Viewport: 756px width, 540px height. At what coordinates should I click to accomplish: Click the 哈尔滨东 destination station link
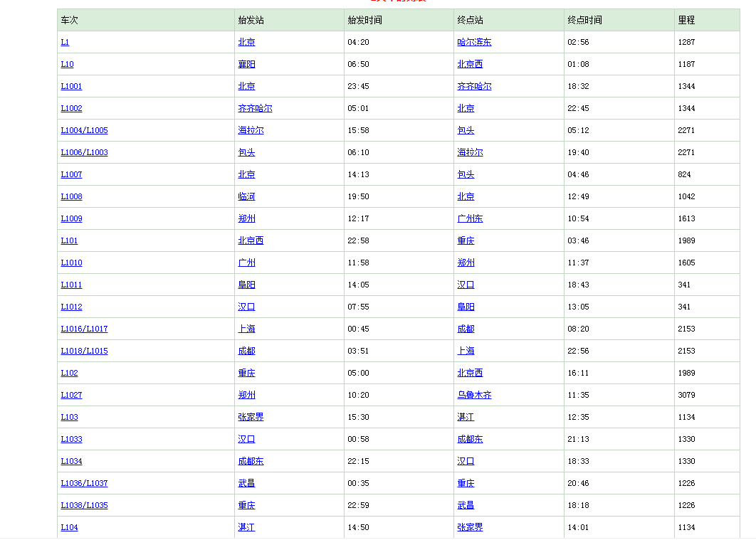(474, 42)
